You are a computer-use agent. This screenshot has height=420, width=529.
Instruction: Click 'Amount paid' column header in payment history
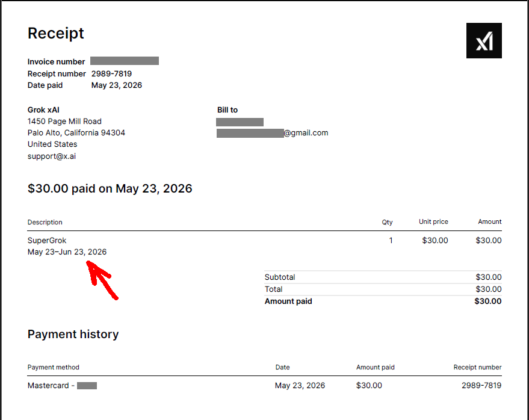pyautogui.click(x=375, y=368)
